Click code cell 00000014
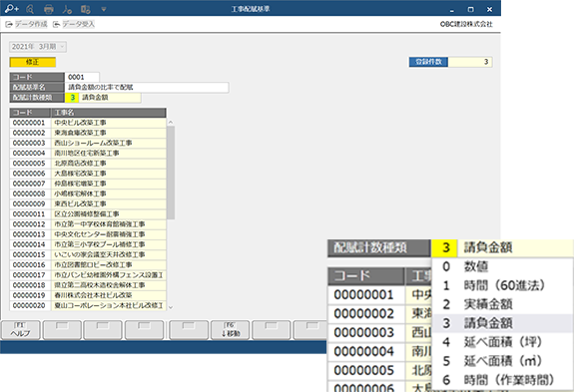Image resolution: width=574 pixels, height=392 pixels. tap(30, 244)
